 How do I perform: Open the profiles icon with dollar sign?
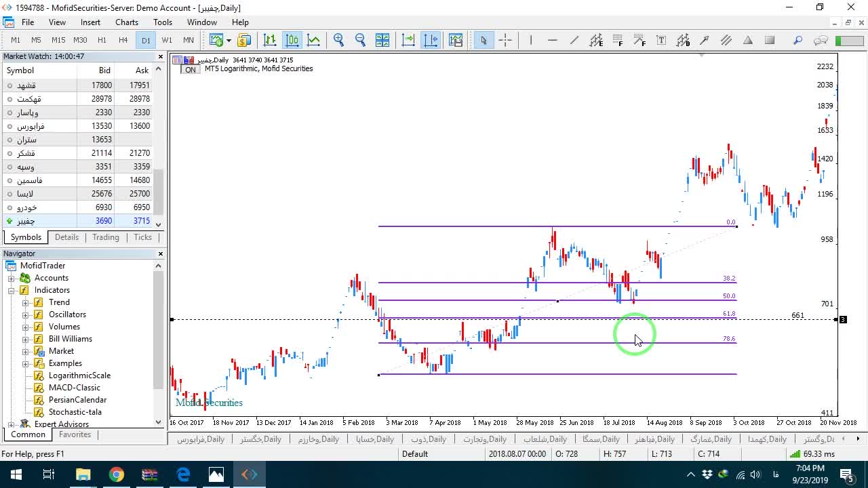tap(243, 40)
